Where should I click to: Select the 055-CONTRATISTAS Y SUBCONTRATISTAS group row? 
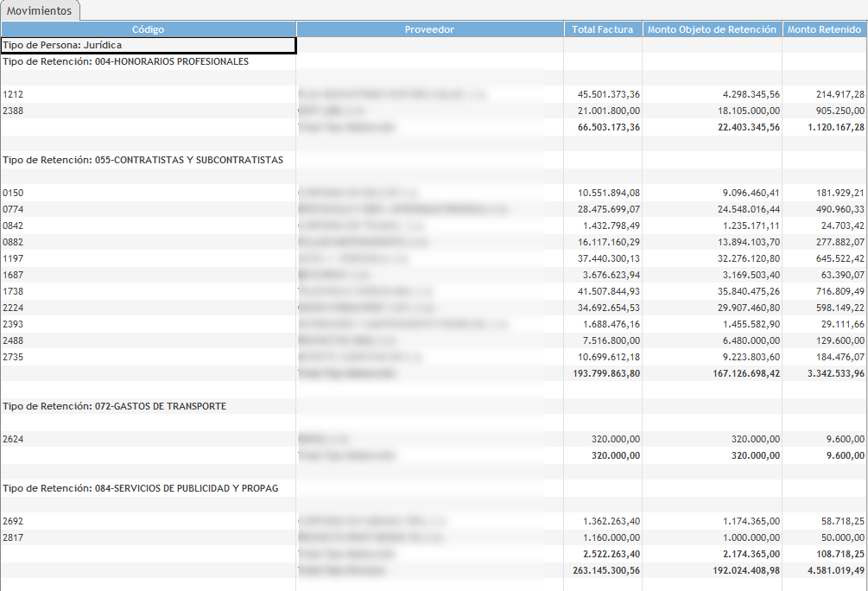pos(143,160)
